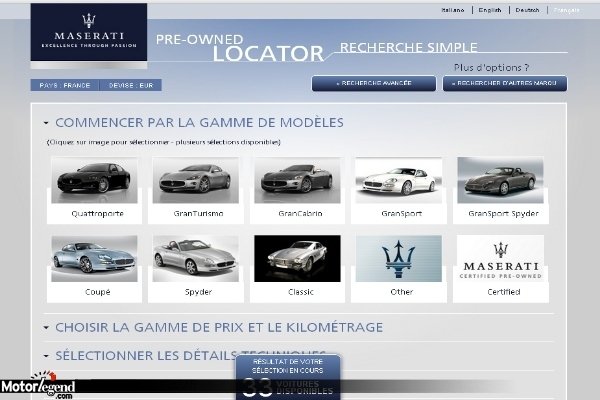Click the GranTurismo label text

click(198, 214)
